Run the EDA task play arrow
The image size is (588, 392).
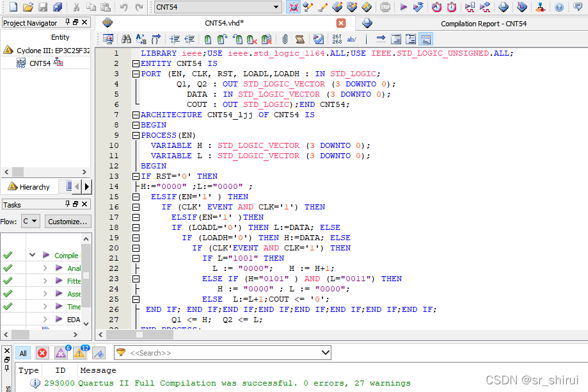click(58, 319)
